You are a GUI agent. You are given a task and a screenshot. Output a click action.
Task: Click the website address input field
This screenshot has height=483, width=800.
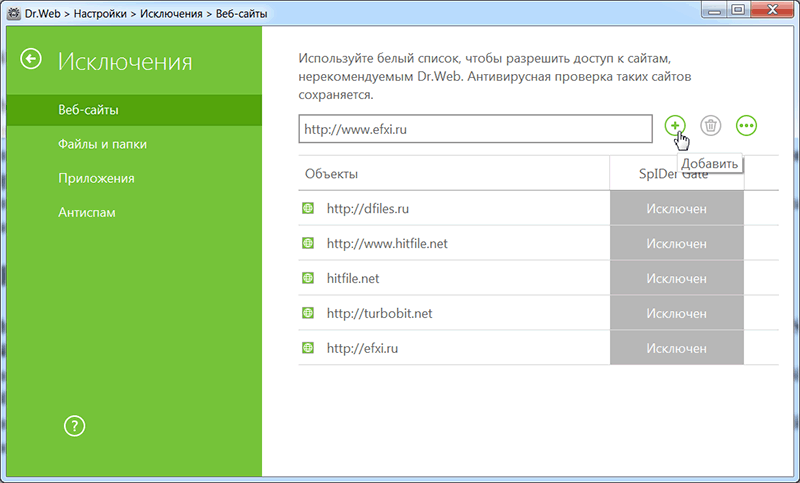coord(475,128)
